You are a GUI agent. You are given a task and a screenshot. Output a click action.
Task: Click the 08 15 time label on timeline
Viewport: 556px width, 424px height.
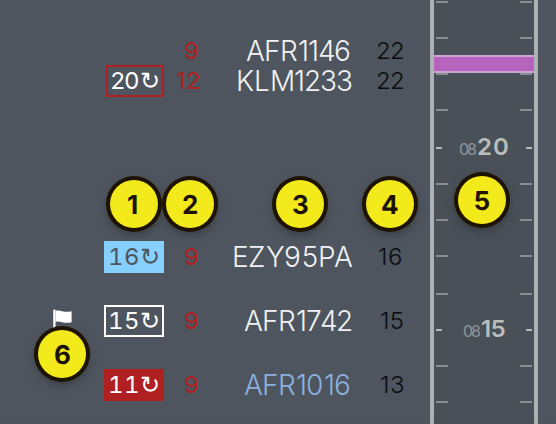(484, 330)
